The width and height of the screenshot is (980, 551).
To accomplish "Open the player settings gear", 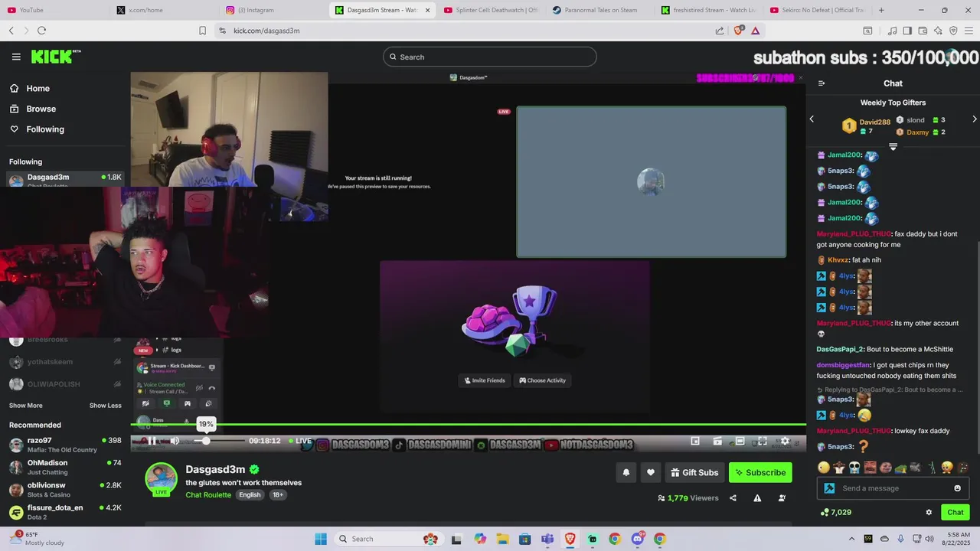I will [785, 441].
